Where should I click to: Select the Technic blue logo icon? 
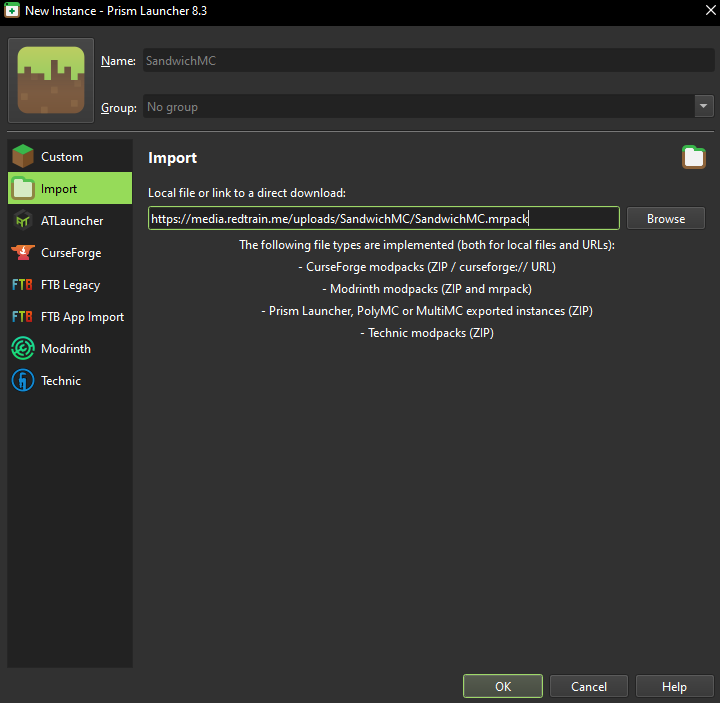coord(23,380)
